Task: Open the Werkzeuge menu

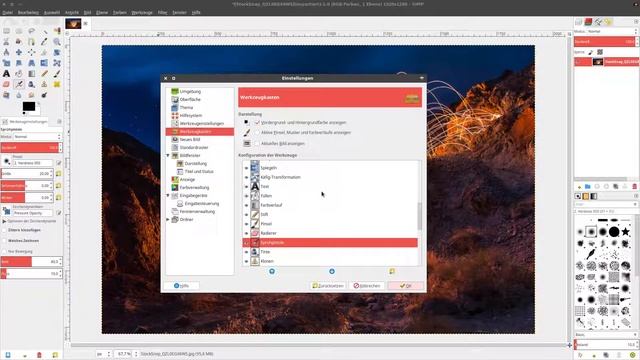Action: (142, 13)
